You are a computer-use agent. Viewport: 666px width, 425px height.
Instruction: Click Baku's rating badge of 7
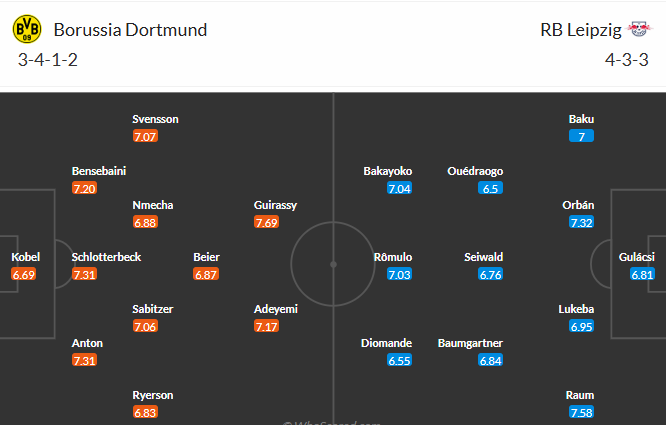point(581,136)
